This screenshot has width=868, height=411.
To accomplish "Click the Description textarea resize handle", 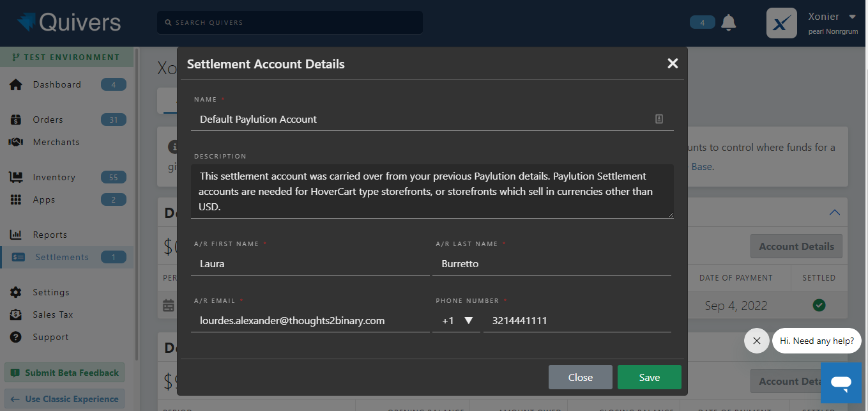I will [670, 214].
